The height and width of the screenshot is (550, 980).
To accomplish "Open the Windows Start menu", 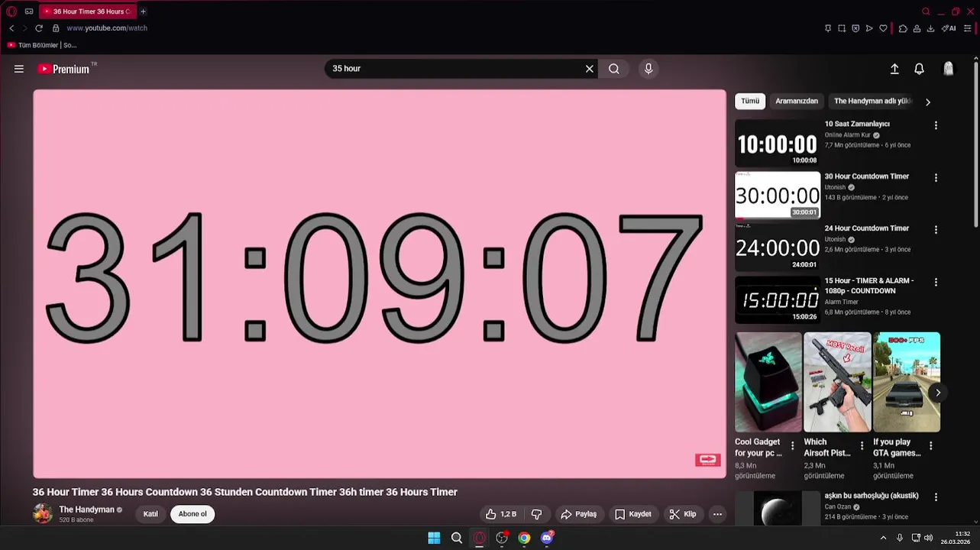I will (x=434, y=538).
